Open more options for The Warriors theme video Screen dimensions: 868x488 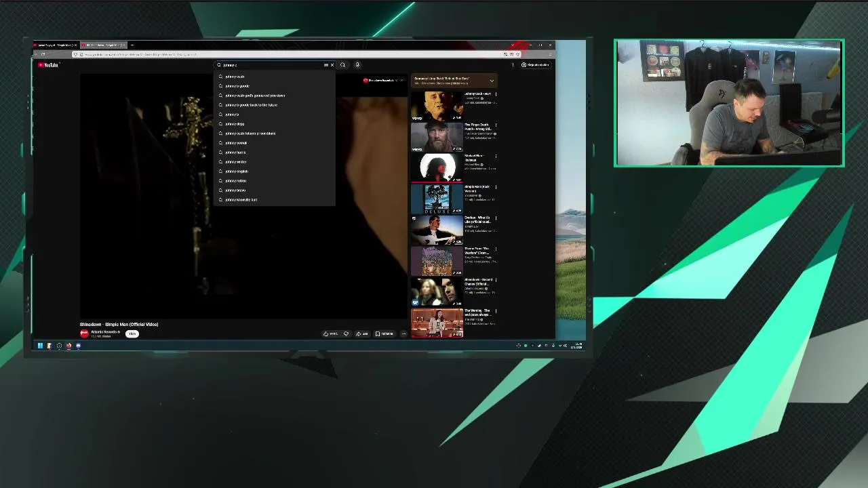(496, 249)
